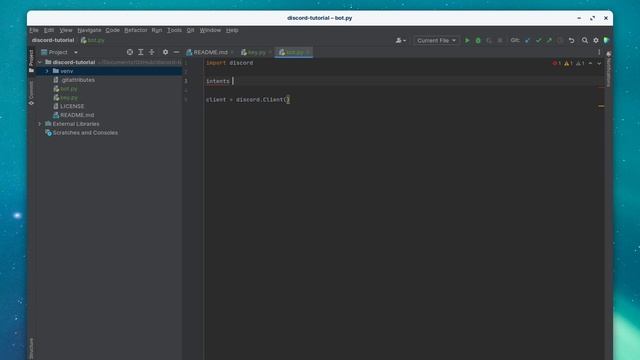The width and height of the screenshot is (640, 360).
Task: Open the Tools menu
Action: coord(174,30)
